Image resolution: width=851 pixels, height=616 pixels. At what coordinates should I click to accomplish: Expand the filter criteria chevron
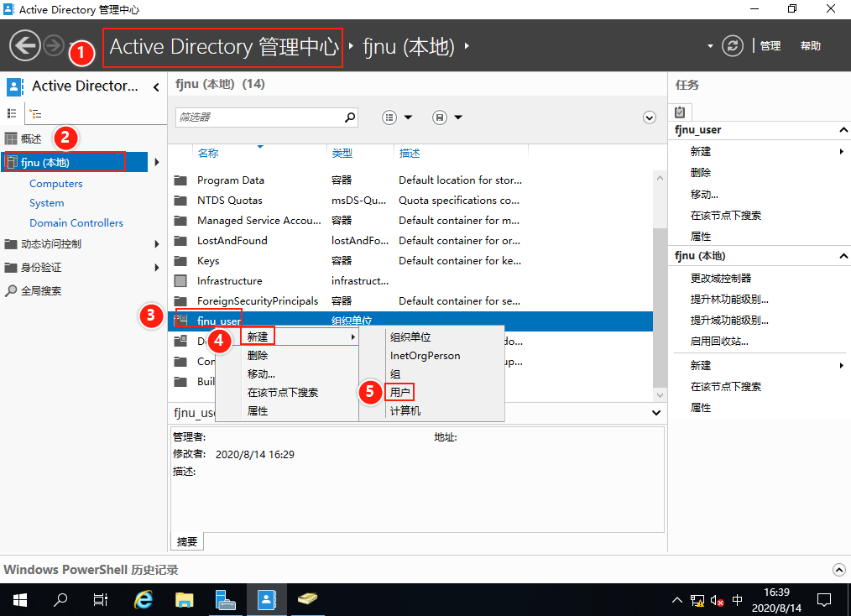click(x=649, y=117)
